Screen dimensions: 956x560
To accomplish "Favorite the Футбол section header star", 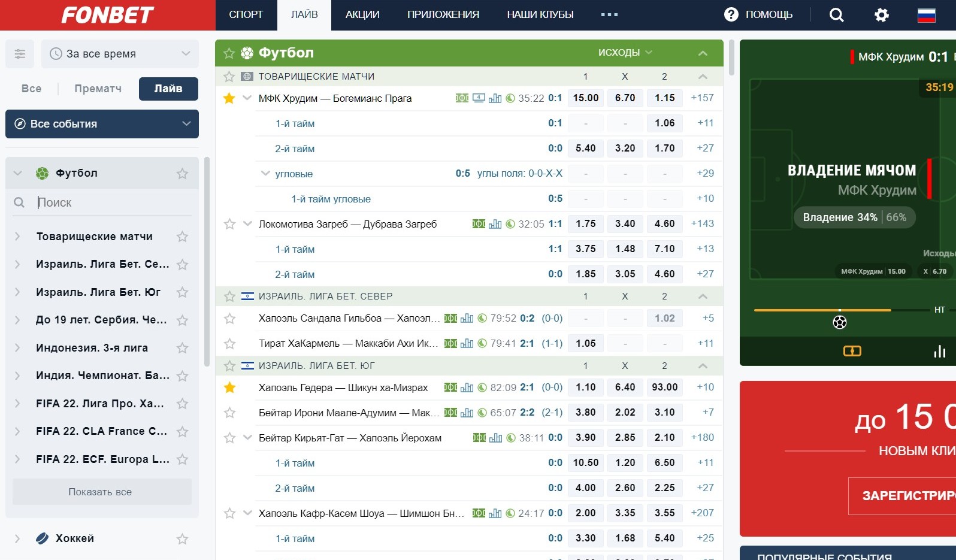I will [229, 53].
